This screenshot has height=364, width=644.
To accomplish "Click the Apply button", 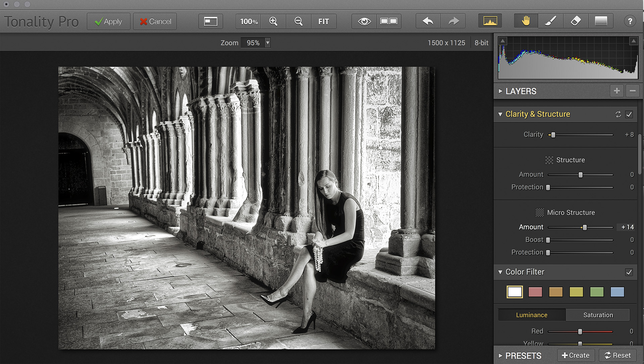I will pos(108,21).
